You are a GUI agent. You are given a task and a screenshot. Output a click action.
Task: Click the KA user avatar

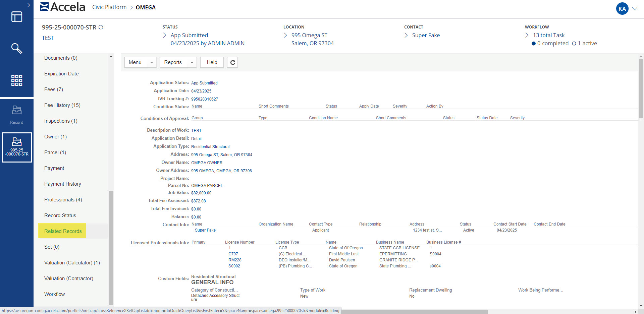(x=622, y=9)
